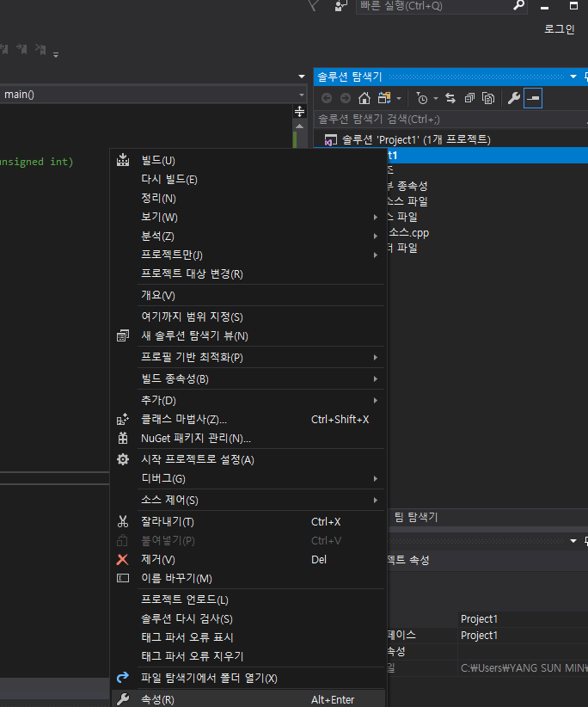Toggle Show All Files icon

coord(488,98)
